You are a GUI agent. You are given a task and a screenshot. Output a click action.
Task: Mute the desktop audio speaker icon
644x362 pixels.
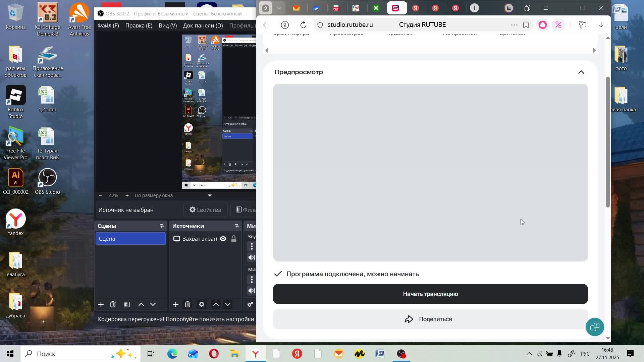pos(252,257)
